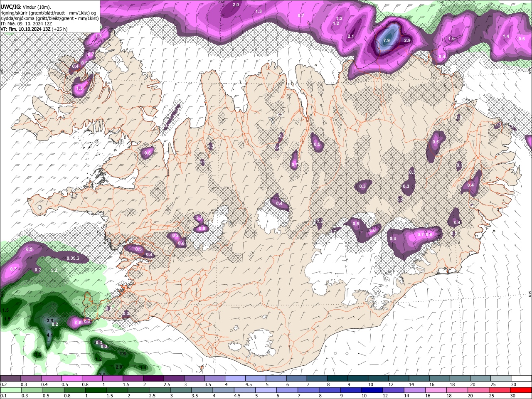Click the 2.9 value beside the snow maximum
The height and width of the screenshot is (399, 532).
(x=407, y=40)
